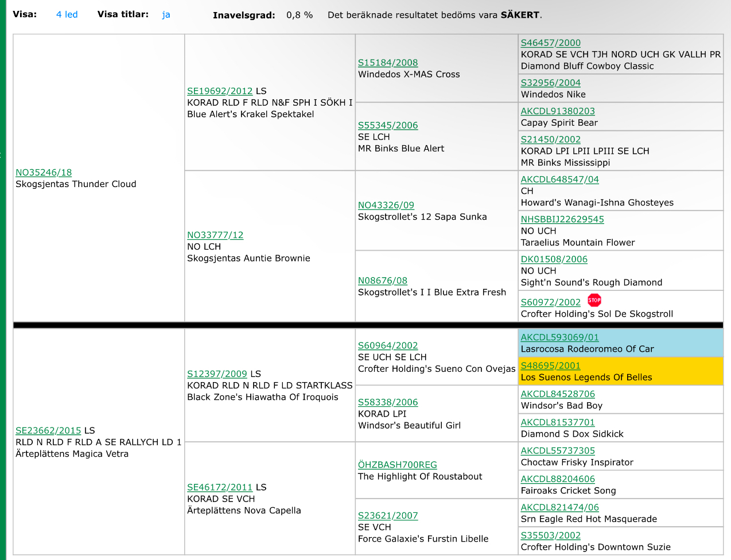Open NHSBBIJ22629545 Taraelius Mountain Flower

562,220
